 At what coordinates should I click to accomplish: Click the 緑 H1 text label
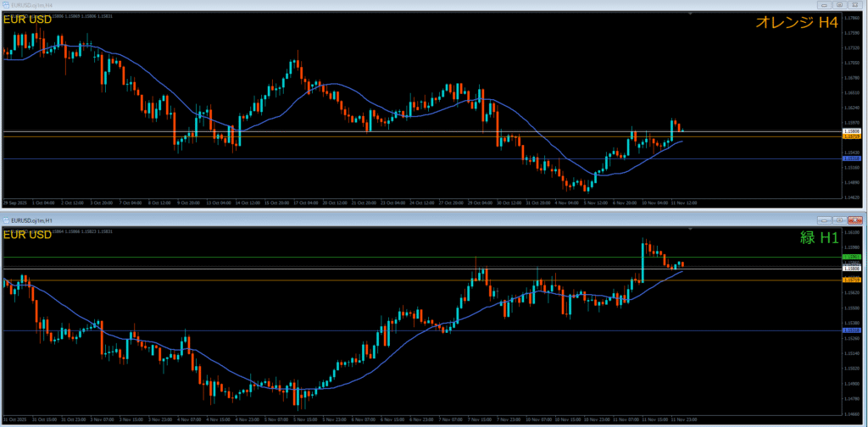819,238
